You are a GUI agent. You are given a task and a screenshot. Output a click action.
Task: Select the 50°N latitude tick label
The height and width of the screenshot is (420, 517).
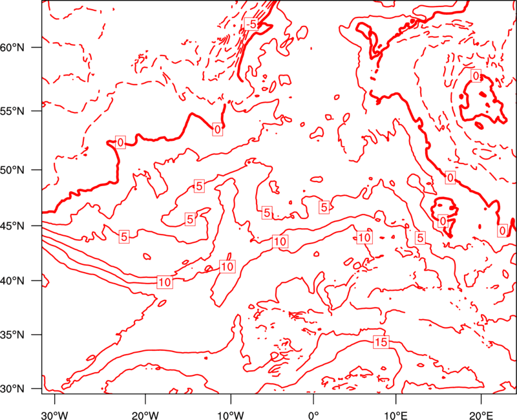[12, 171]
